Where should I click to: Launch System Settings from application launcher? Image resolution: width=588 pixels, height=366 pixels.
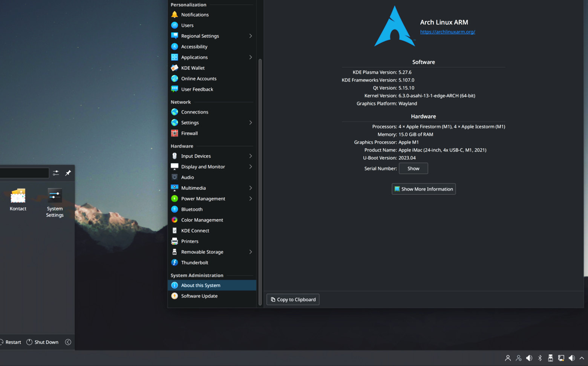tap(55, 203)
